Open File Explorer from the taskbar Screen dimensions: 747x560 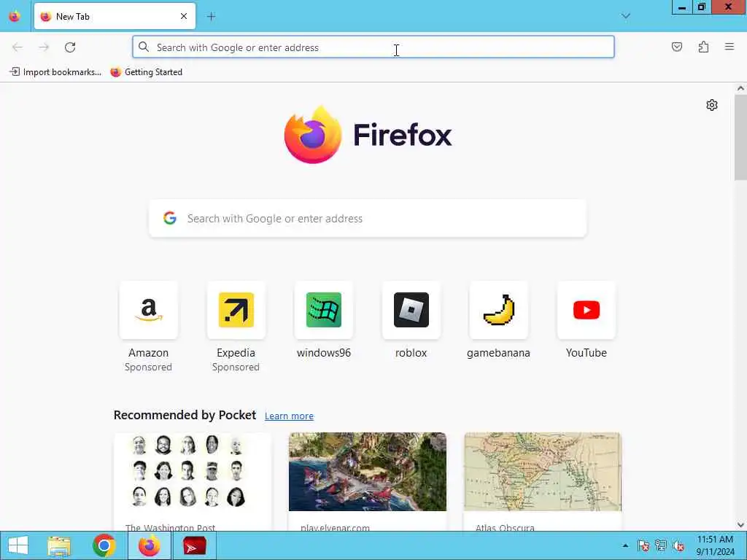coord(59,545)
